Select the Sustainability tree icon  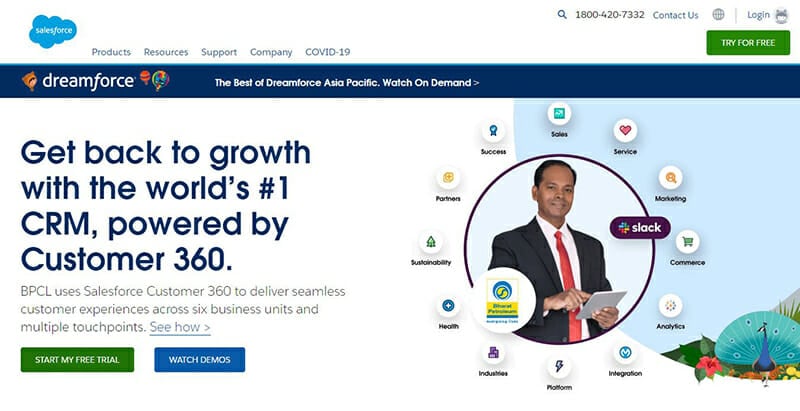431,242
